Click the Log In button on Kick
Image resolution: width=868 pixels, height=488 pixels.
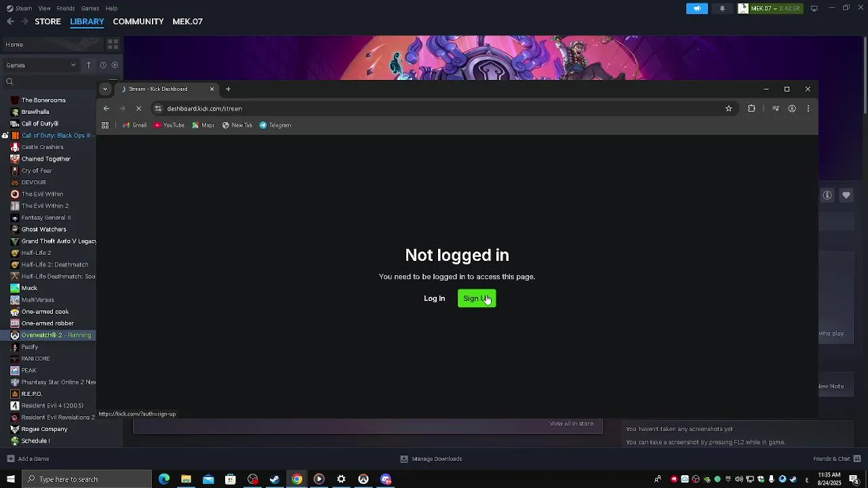pyautogui.click(x=435, y=298)
